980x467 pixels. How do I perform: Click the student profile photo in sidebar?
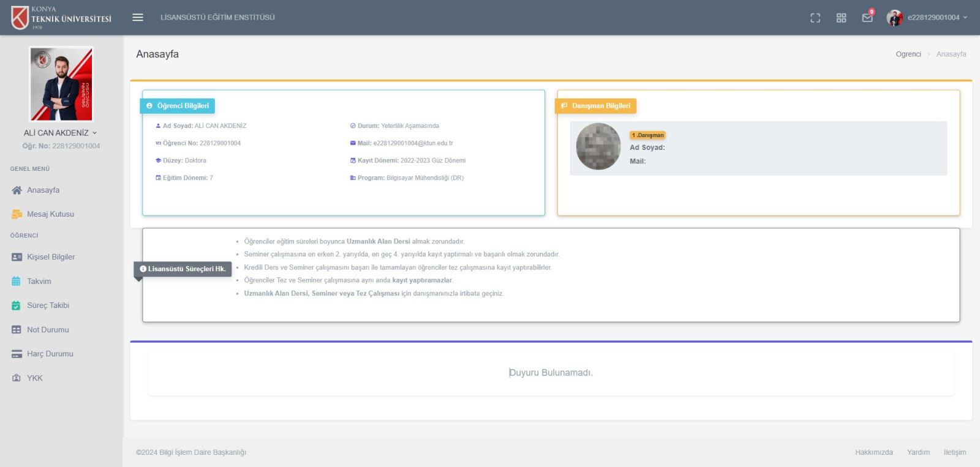tap(61, 84)
